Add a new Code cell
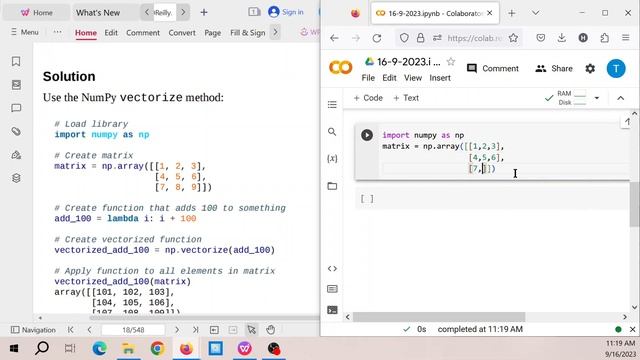 coord(368,98)
